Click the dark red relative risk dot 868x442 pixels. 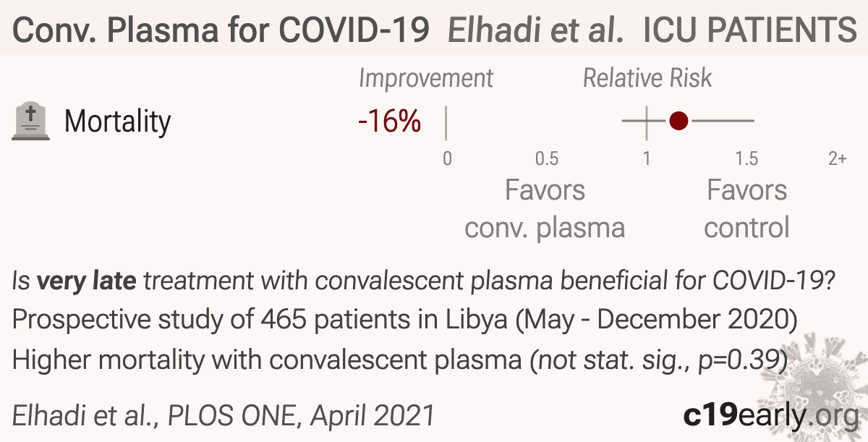pyautogui.click(x=678, y=121)
